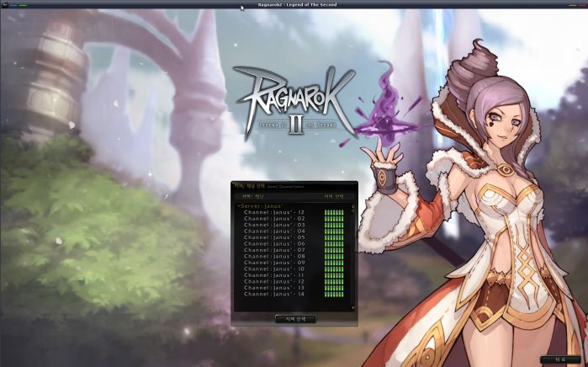
Task: Collapse the Server : Janus tree node
Action: click(239, 206)
